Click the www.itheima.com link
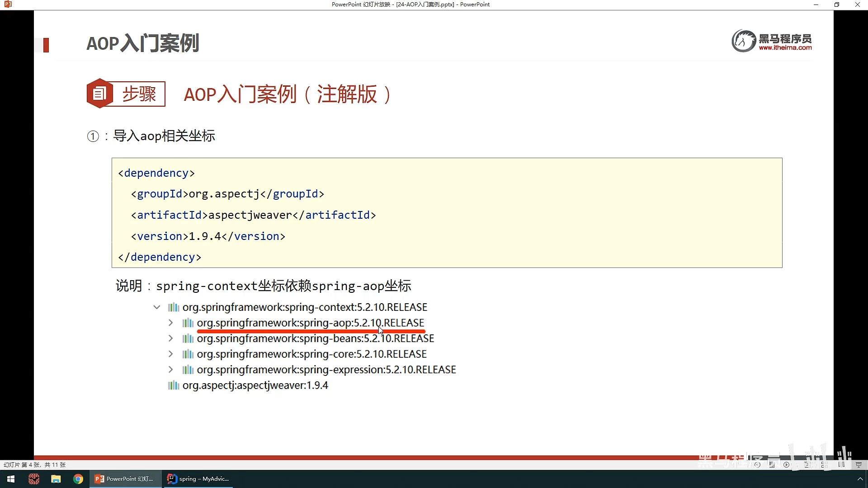868x488 pixels. coord(785,47)
